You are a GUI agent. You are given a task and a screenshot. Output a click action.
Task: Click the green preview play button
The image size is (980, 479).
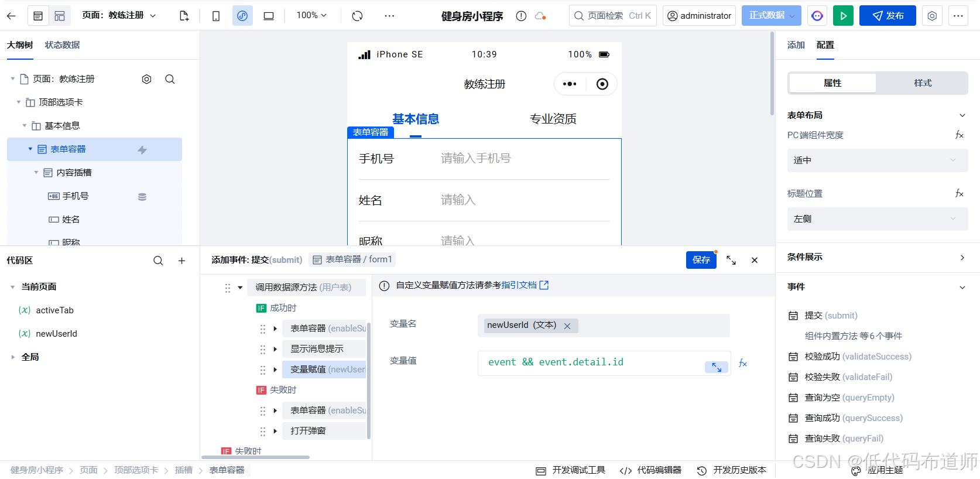843,16
